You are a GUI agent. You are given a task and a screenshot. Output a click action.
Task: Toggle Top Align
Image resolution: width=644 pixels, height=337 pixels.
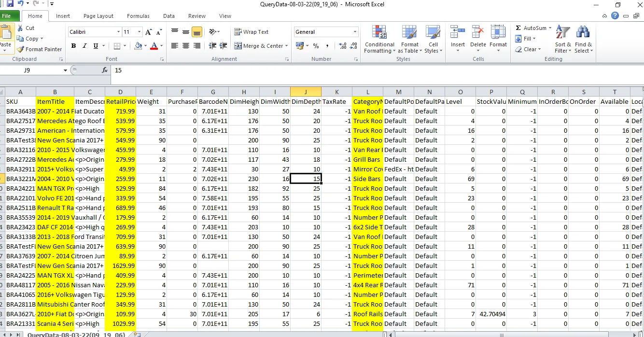tap(175, 32)
